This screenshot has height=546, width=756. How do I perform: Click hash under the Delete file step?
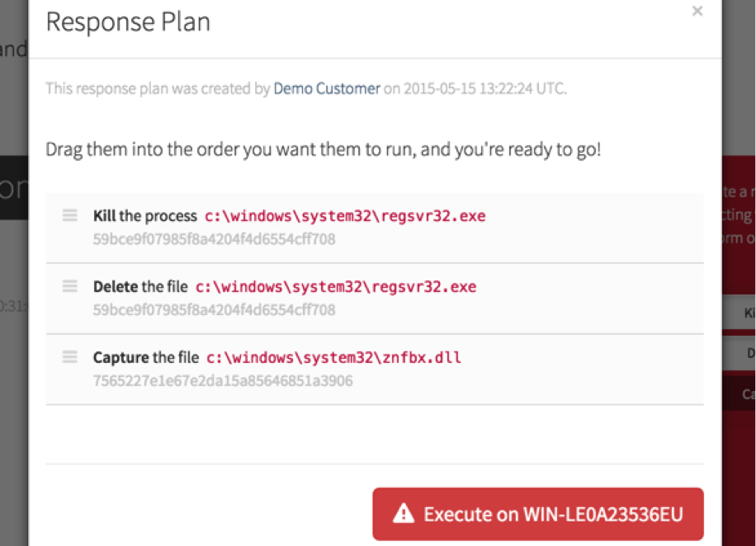[x=214, y=310]
